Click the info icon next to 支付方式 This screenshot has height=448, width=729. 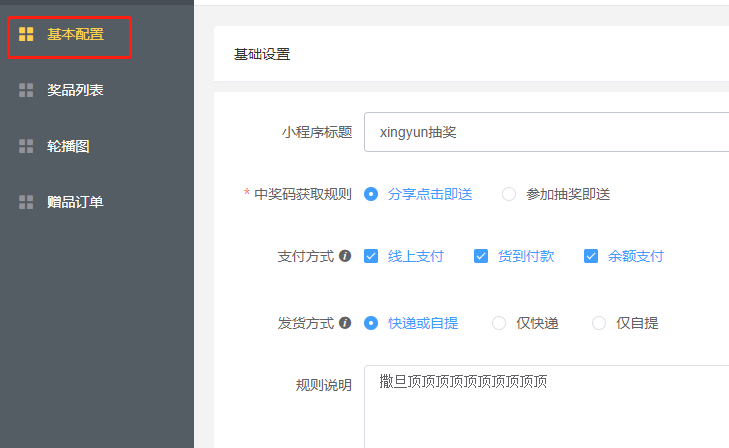point(345,256)
